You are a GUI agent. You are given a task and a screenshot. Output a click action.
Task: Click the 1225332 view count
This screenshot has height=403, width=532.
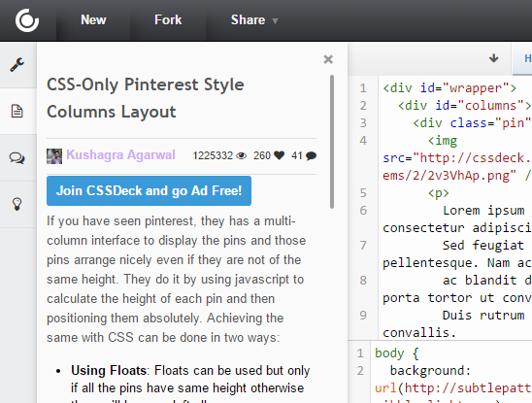(x=213, y=155)
